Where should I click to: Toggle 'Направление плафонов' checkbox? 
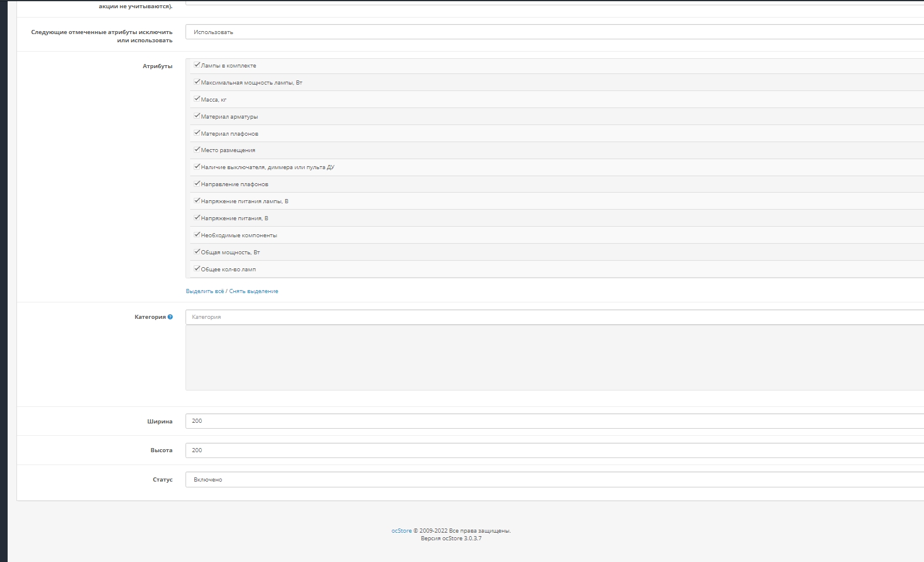click(x=197, y=184)
